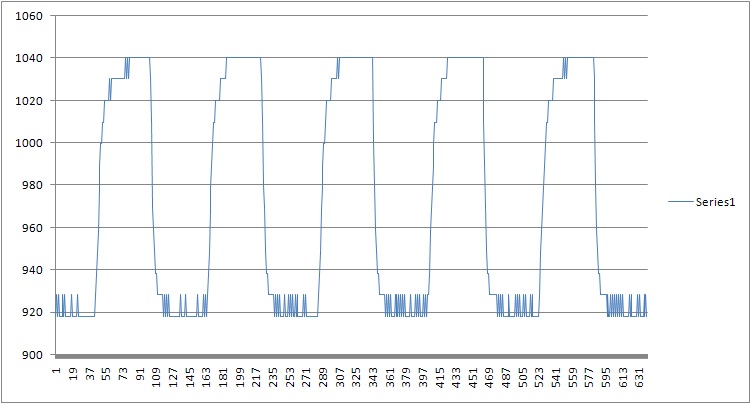Click the 1020 y-axis value
Screen dimensions: 751x404
click(30, 101)
